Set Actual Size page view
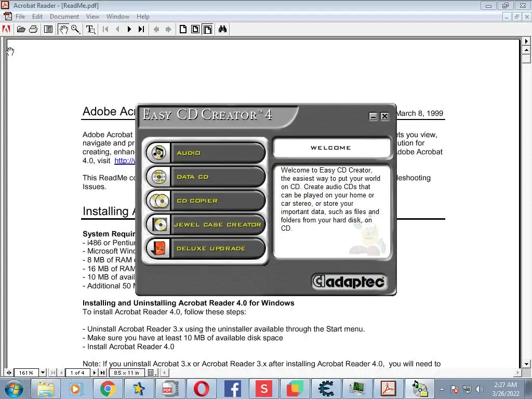532x399 pixels. (x=183, y=29)
